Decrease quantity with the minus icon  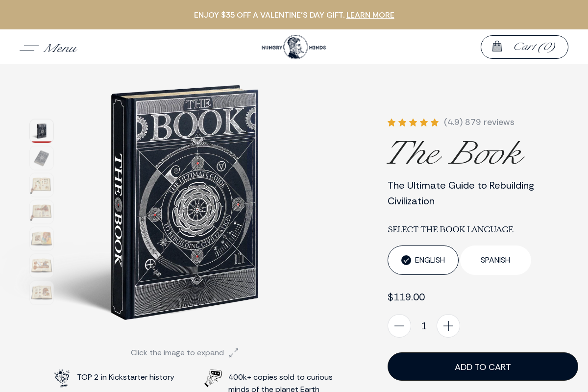tap(399, 326)
